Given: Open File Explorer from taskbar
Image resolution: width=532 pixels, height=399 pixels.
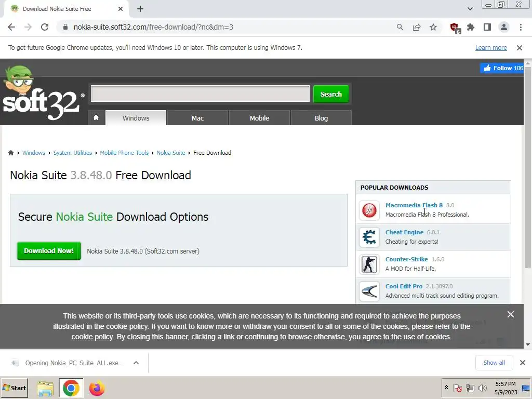Looking at the screenshot, I should (x=45, y=388).
